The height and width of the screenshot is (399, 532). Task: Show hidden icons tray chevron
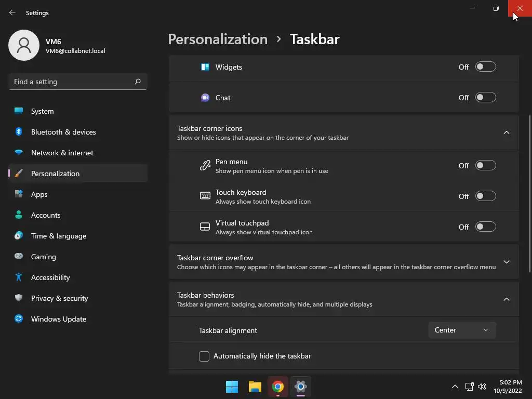[x=455, y=387]
